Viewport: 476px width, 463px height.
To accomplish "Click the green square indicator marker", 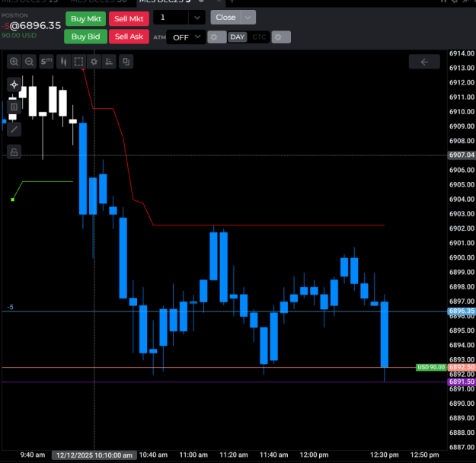I will [12, 200].
